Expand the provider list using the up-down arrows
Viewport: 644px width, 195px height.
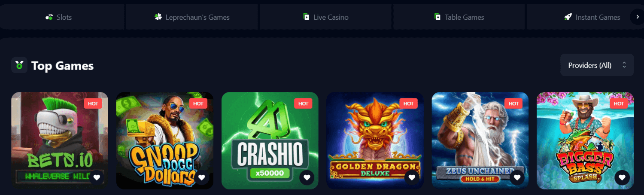(624, 65)
